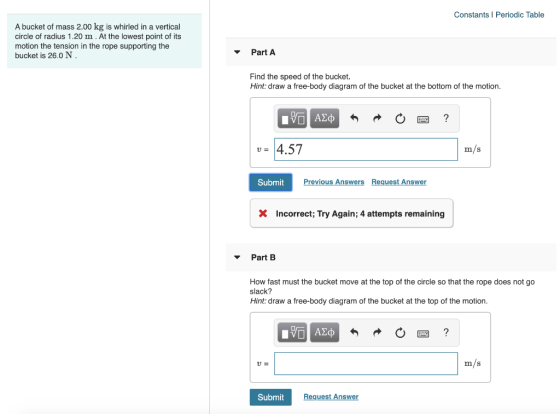
Task: Click the empty Part B speed input
Action: (x=366, y=364)
